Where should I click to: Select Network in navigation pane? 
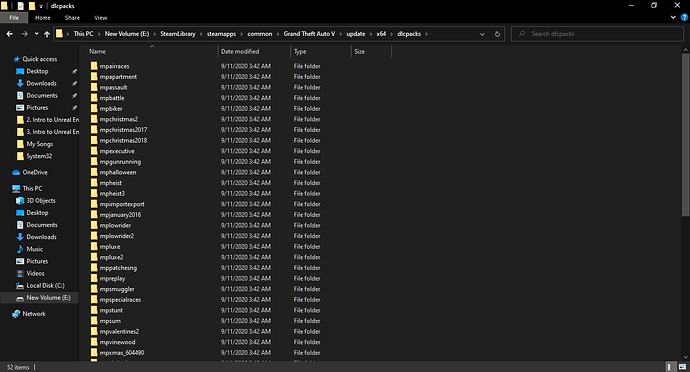(x=34, y=314)
